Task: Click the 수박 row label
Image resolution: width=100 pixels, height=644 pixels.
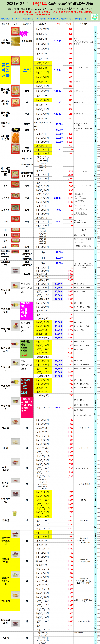Action: (x=5, y=235)
